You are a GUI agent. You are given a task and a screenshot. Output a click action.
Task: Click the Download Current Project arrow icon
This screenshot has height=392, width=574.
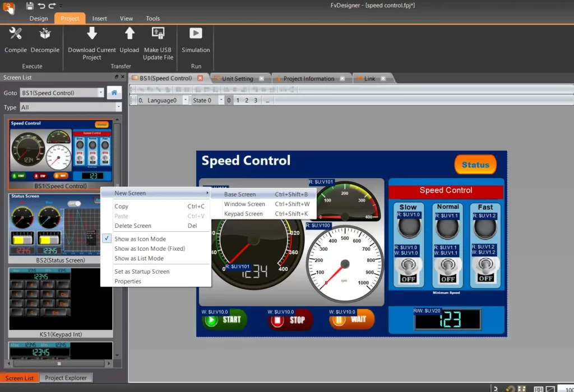point(92,34)
